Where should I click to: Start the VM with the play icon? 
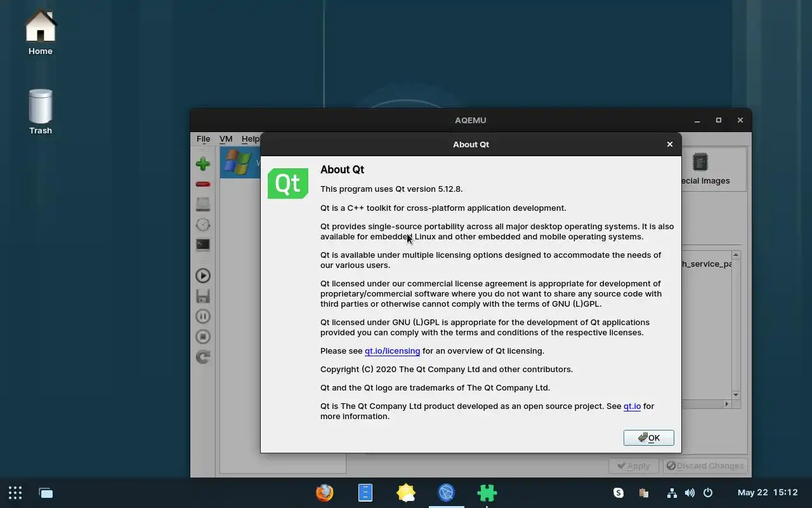click(x=203, y=276)
